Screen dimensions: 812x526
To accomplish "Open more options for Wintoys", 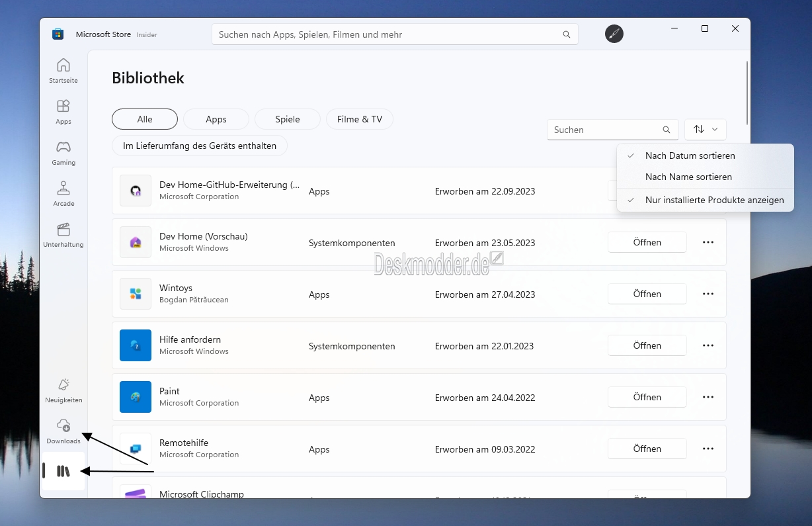I will [x=708, y=294].
